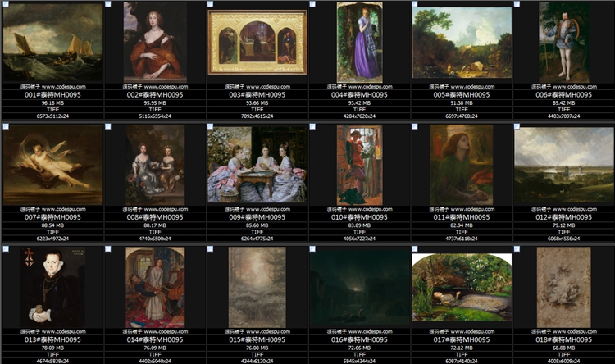Select the woman in purple dress thumbnail

[360, 43]
